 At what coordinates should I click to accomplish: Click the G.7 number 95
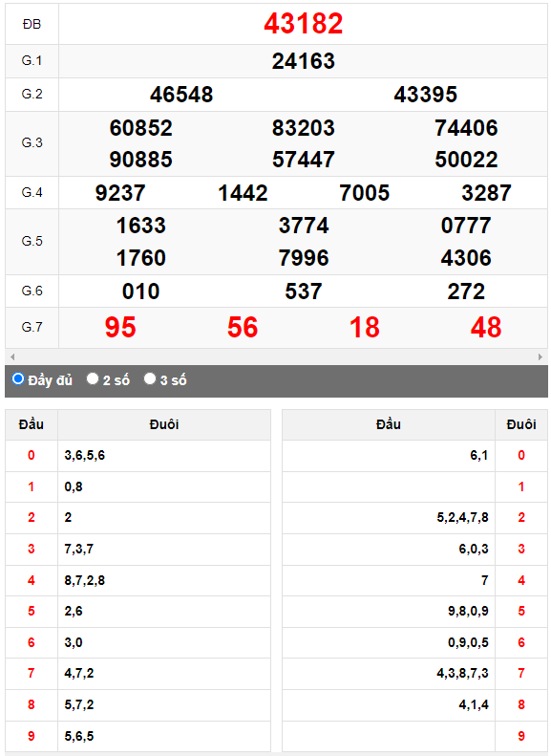tap(120, 328)
